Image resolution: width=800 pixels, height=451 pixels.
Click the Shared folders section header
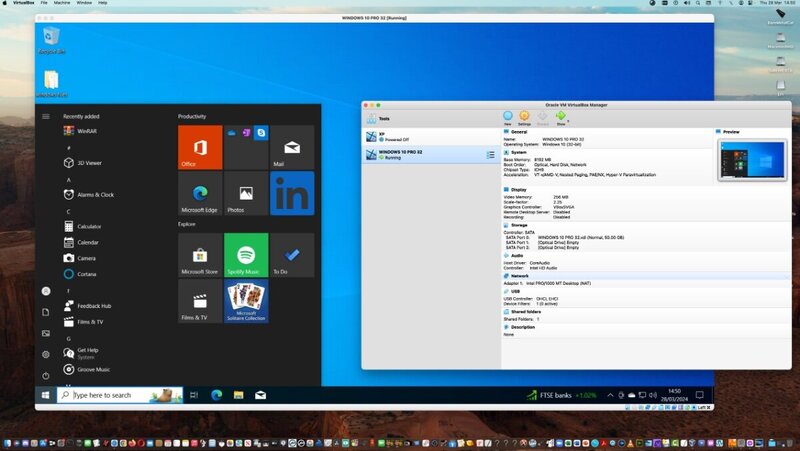[x=526, y=312]
